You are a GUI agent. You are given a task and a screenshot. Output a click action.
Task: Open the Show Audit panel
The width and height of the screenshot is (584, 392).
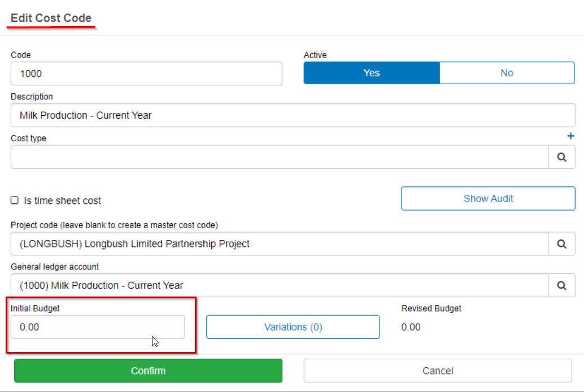(x=487, y=198)
